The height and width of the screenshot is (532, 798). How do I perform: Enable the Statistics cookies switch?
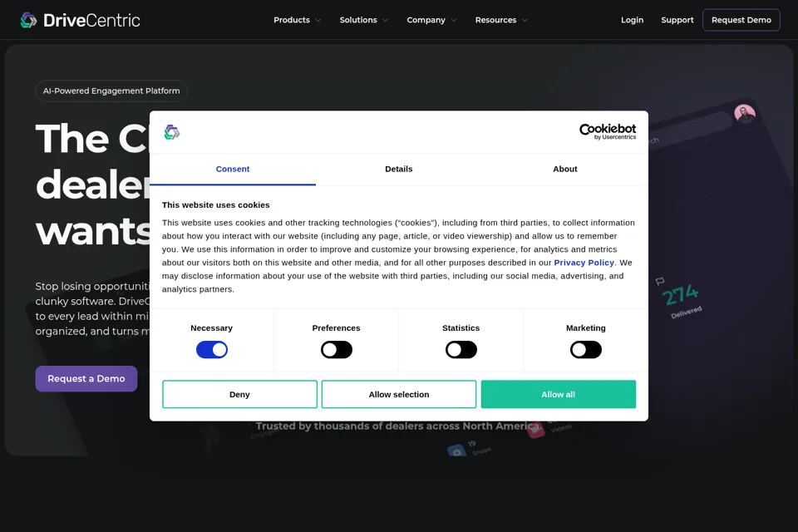pos(461,350)
